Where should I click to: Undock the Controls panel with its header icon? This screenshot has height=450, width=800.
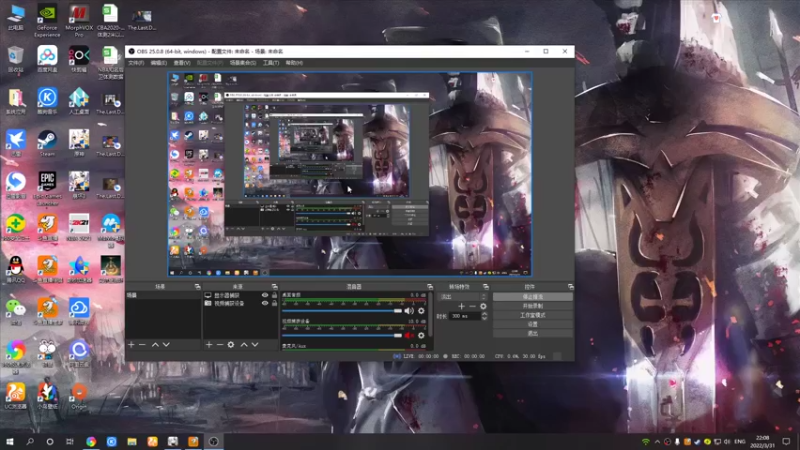tap(570, 287)
